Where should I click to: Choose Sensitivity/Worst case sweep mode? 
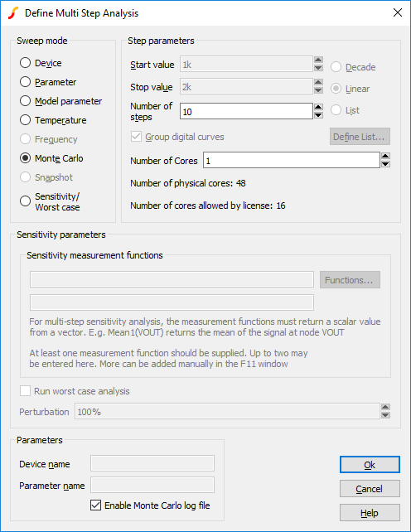[50, 201]
